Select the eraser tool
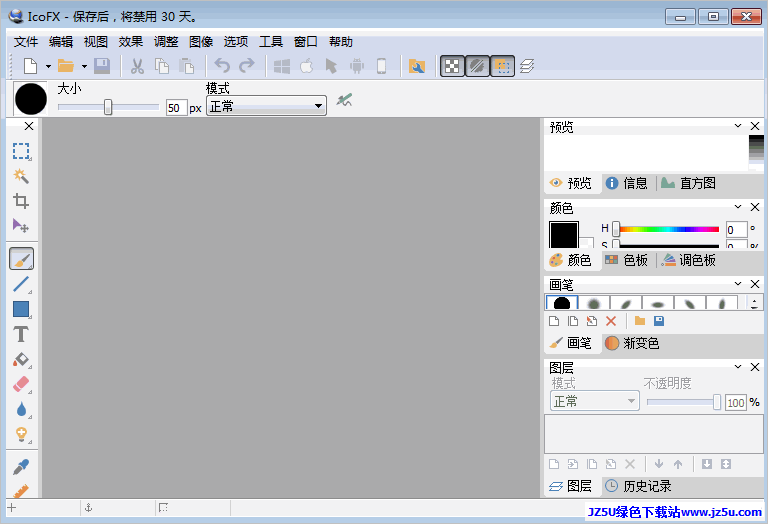The height and width of the screenshot is (524, 768). pos(21,384)
